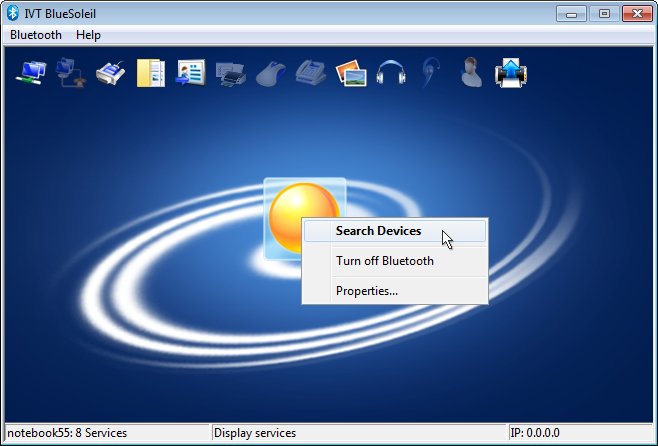Click the Human Interface Device mouse icon
Viewport: 658px width, 446px height.
pyautogui.click(x=271, y=74)
